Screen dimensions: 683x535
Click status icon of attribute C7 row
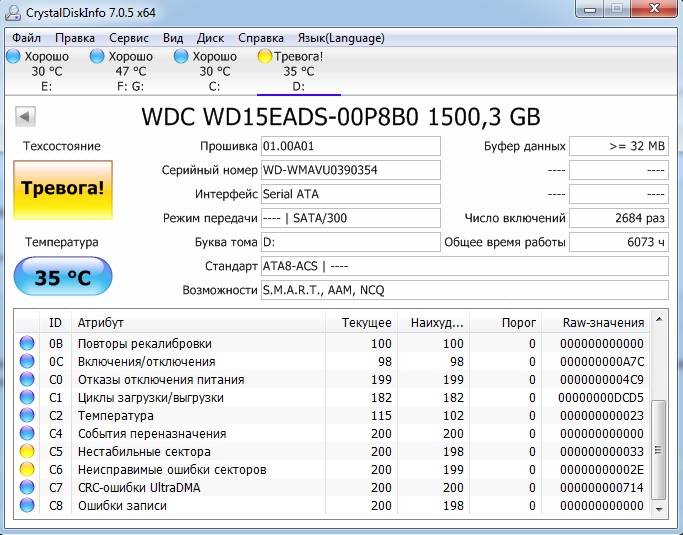click(27, 488)
